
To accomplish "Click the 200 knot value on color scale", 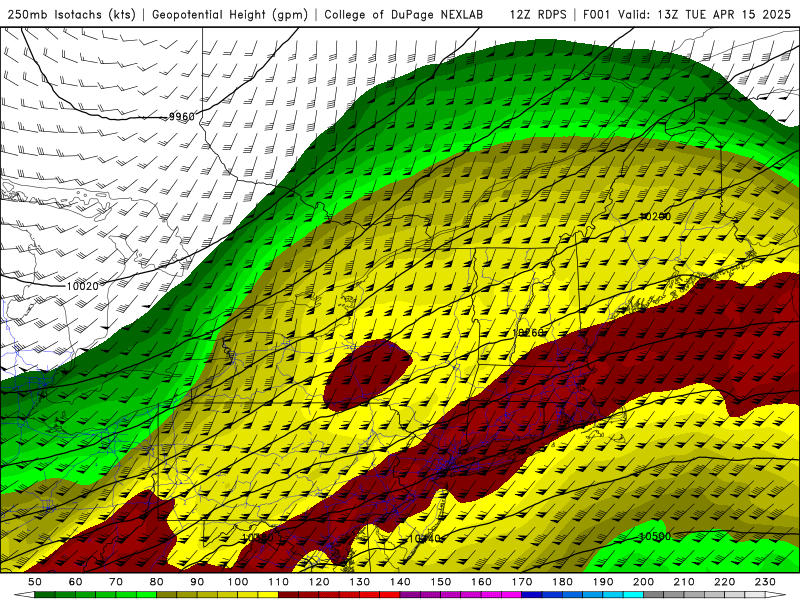I will coord(643,582).
